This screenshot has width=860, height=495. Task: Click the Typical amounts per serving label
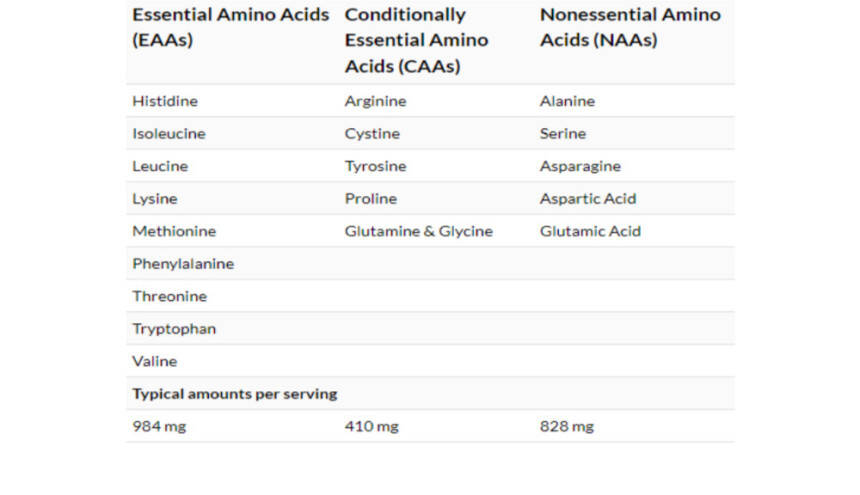[235, 394]
